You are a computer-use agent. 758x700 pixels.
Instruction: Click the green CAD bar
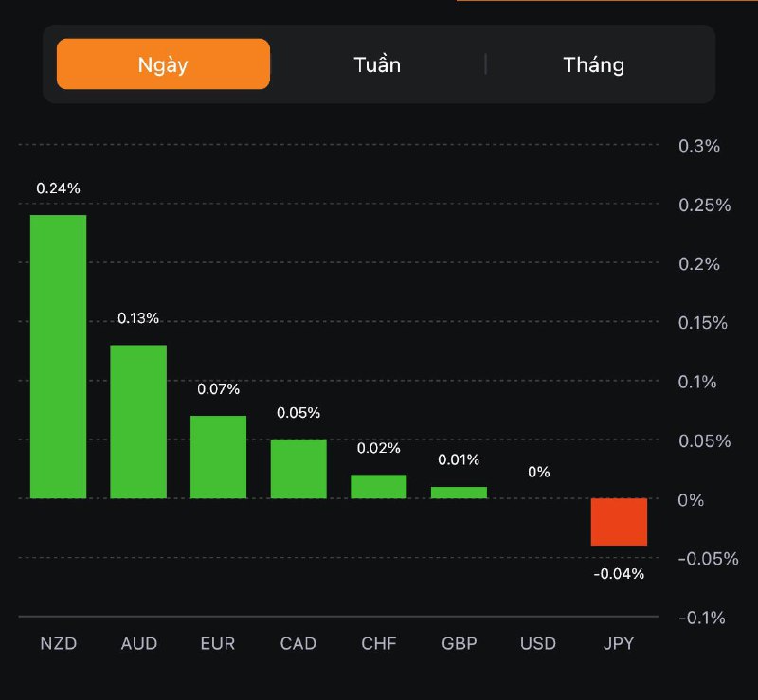pos(298,468)
